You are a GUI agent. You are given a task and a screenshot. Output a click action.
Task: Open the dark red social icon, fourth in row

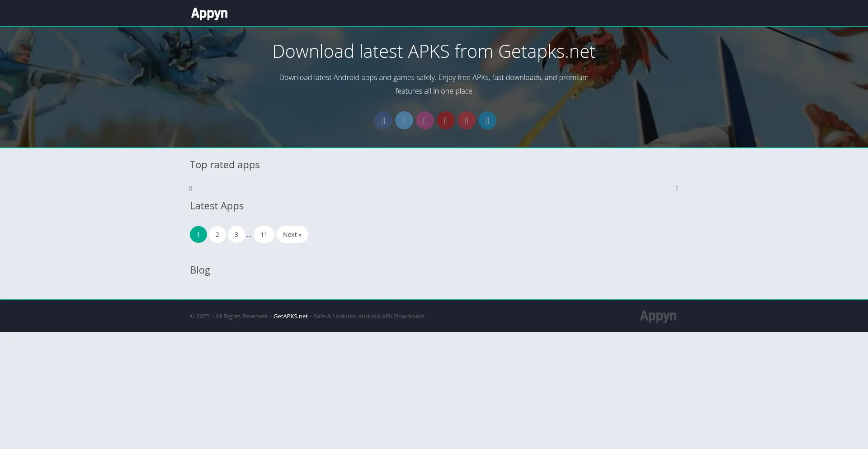click(x=446, y=121)
